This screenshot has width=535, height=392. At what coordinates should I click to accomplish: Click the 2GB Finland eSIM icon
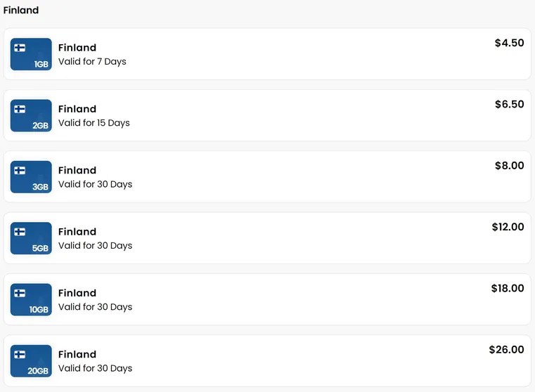pyautogui.click(x=31, y=115)
